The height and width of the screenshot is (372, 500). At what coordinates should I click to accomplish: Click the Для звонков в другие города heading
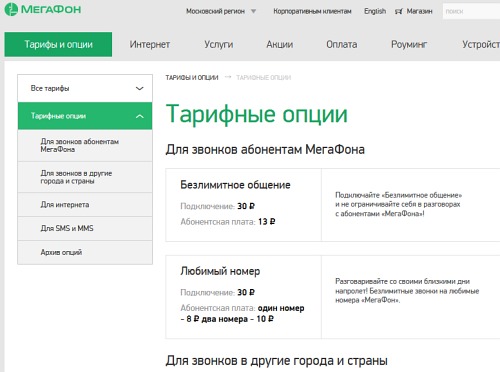[277, 361]
